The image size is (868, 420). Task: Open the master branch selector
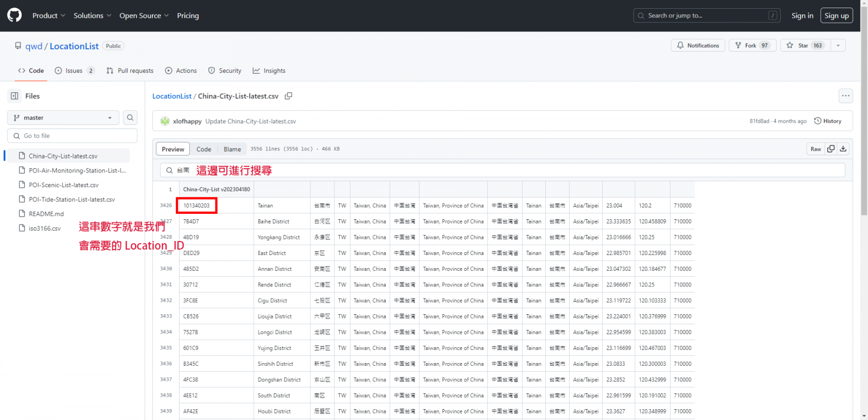(63, 118)
